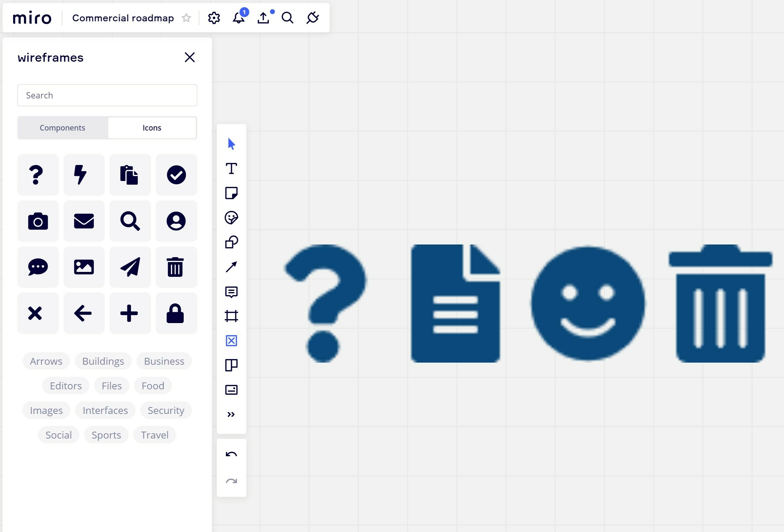Filter icons by Business category

tap(164, 361)
